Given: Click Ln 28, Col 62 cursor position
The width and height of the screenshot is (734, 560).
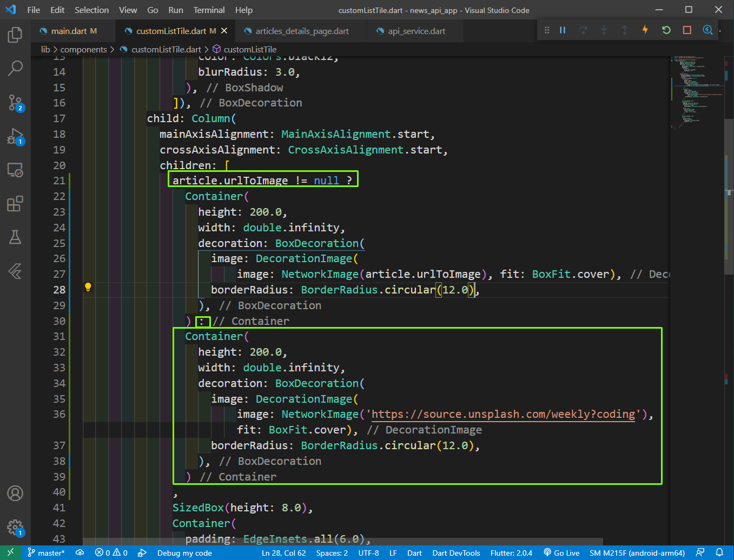Looking at the screenshot, I should coord(283,552).
